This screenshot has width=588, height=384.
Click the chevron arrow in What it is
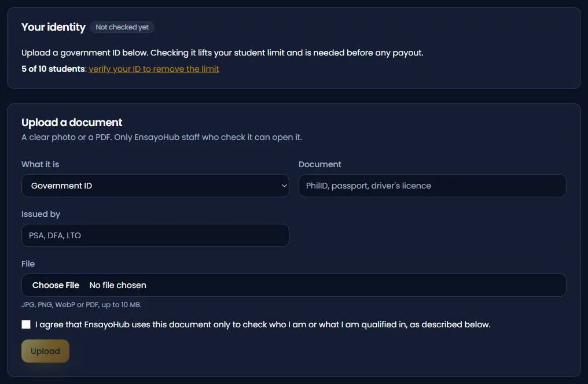[x=284, y=186]
